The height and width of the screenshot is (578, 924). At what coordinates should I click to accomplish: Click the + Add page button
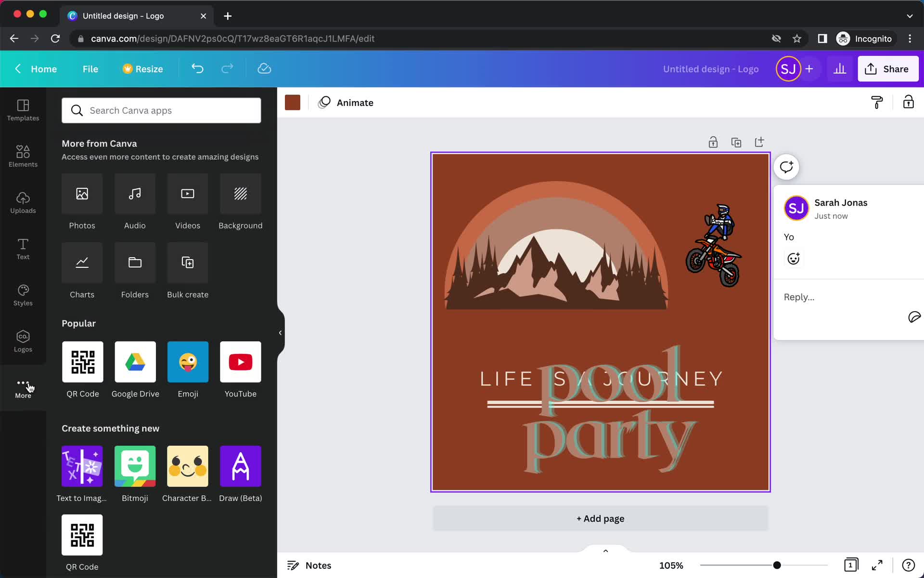(x=600, y=518)
